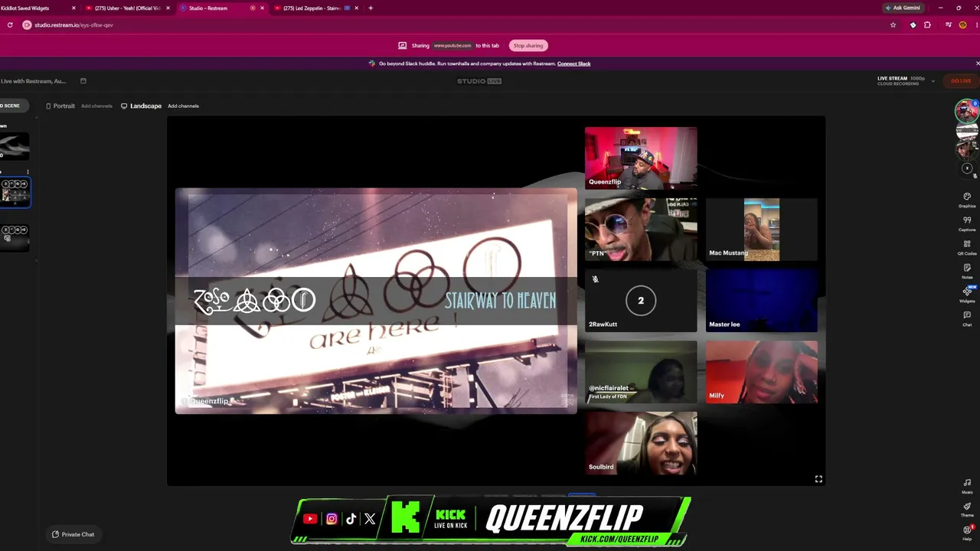Select the PTN camera tile
Viewport: 980px width, 551px height.
pyautogui.click(x=641, y=230)
